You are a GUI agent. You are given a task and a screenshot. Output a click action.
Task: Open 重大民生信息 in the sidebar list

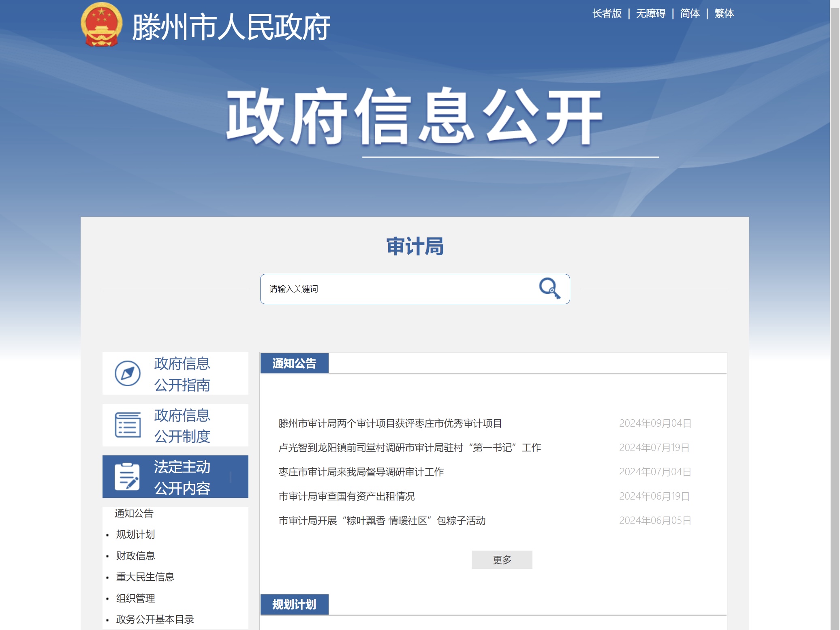(145, 577)
